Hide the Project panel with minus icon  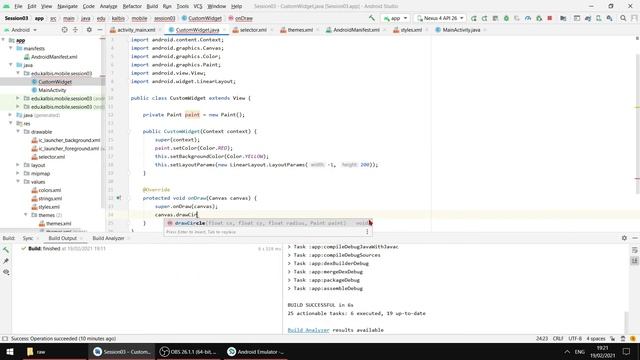point(100,30)
